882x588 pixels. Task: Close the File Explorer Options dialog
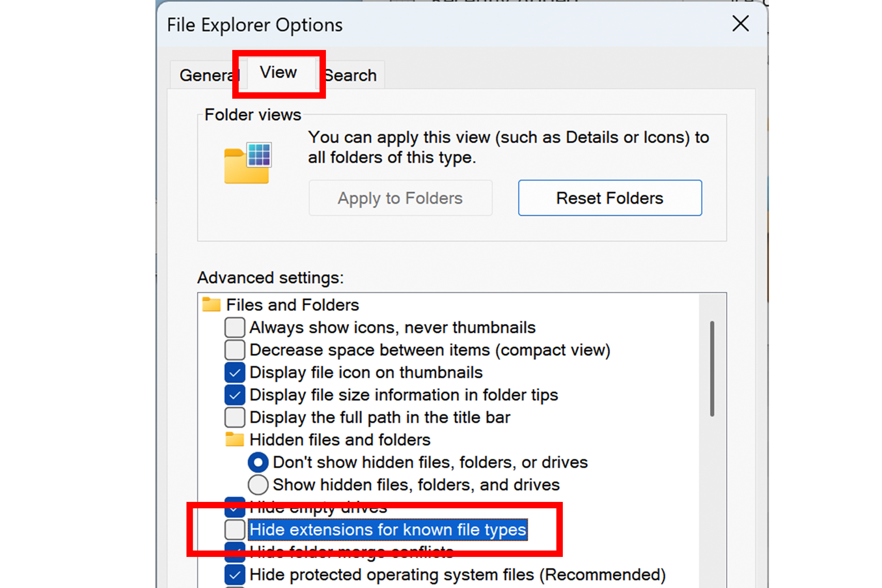[740, 24]
